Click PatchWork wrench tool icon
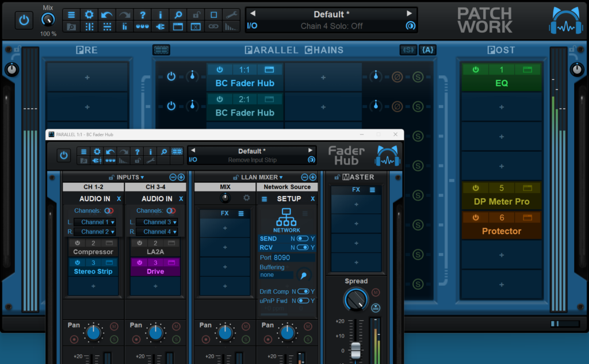 tap(231, 14)
